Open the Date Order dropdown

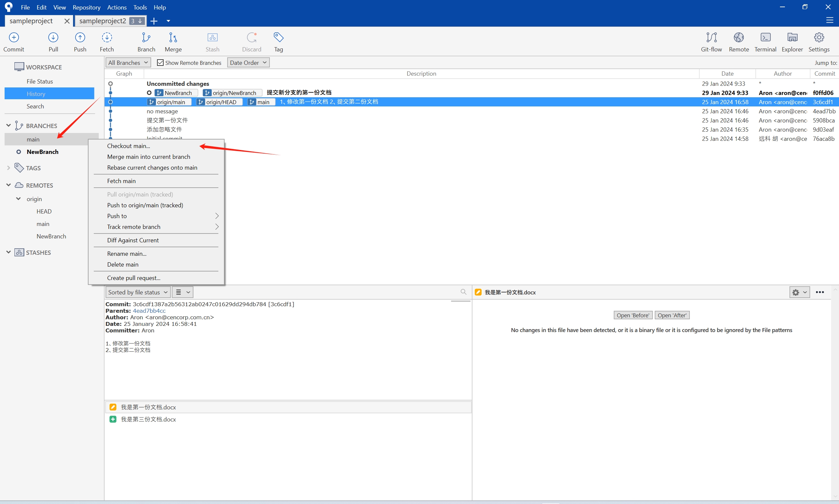(x=248, y=63)
